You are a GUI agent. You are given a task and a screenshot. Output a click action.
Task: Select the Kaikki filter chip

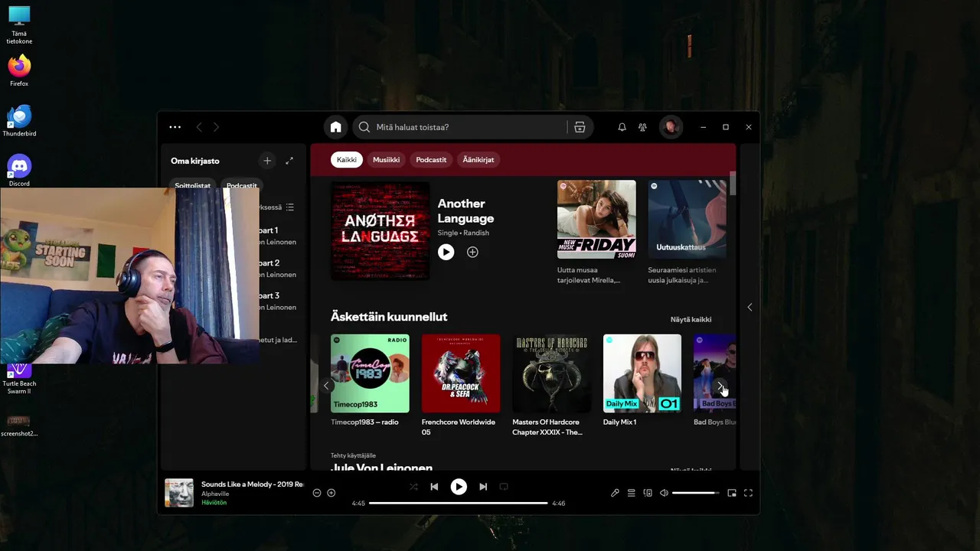[x=347, y=160]
